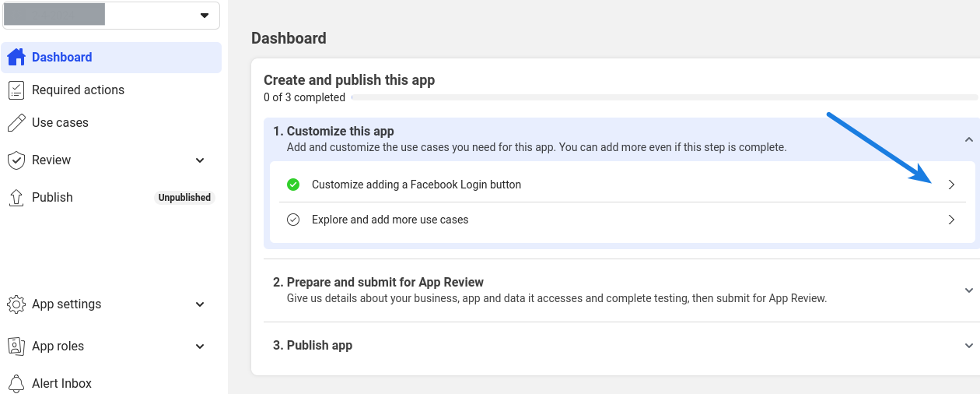Click green checkmark beside Facebook Login button

point(293,185)
